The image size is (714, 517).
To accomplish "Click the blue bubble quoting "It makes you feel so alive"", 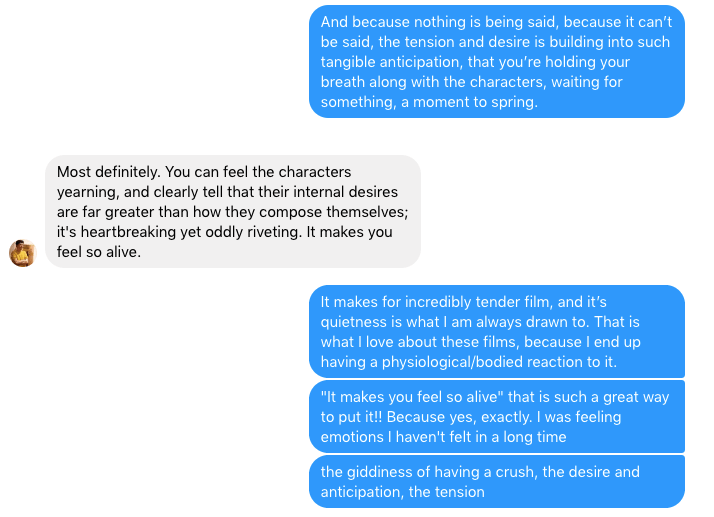I will (x=496, y=417).
